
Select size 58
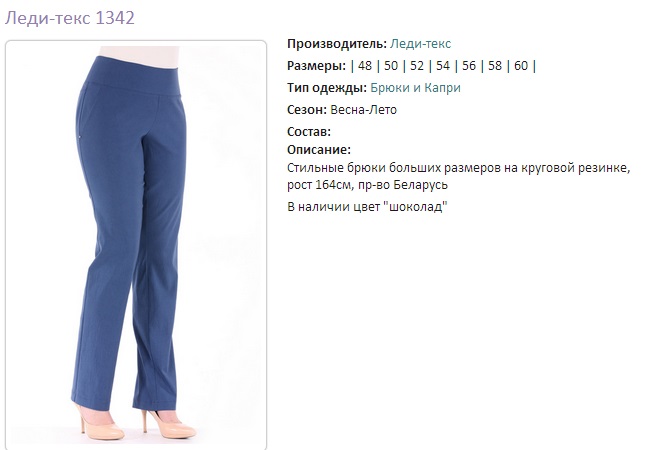495,66
